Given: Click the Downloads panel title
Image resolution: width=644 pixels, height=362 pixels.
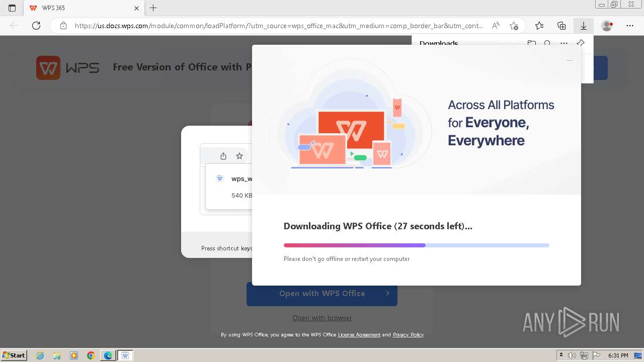Looking at the screenshot, I should [439, 43].
